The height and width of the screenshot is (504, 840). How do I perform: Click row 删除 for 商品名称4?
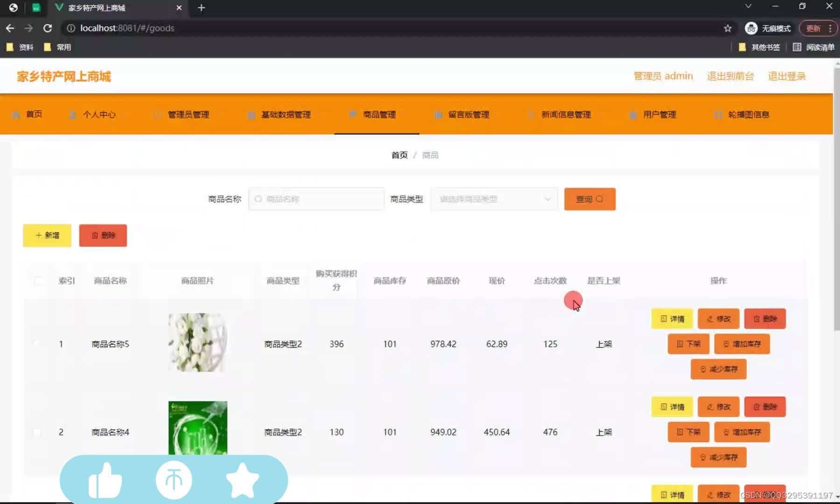pyautogui.click(x=765, y=407)
